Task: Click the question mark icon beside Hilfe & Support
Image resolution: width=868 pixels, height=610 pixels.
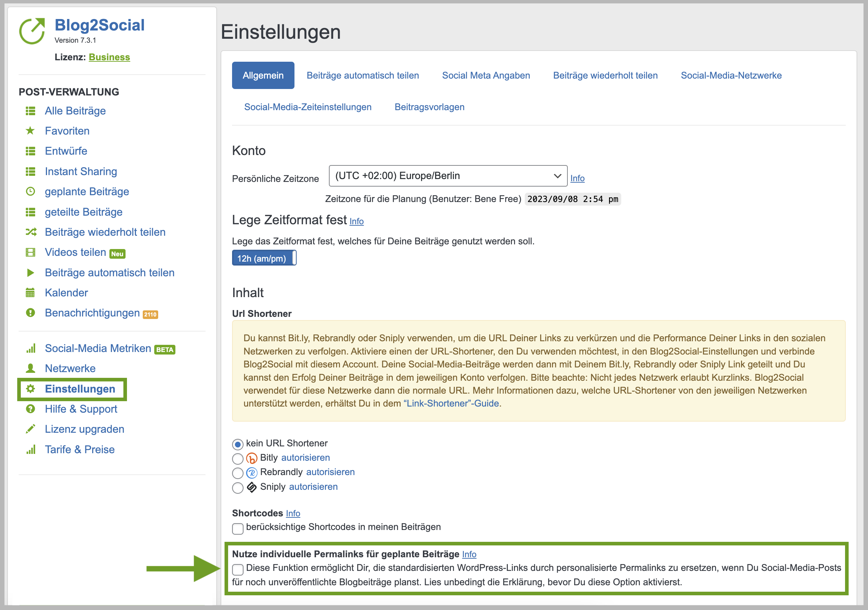Action: click(30, 409)
